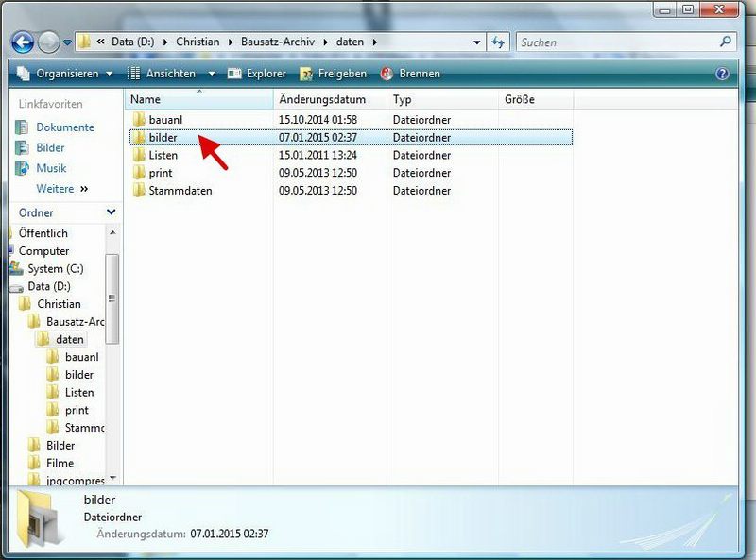Open the recent pages dropdown arrow

(x=67, y=42)
